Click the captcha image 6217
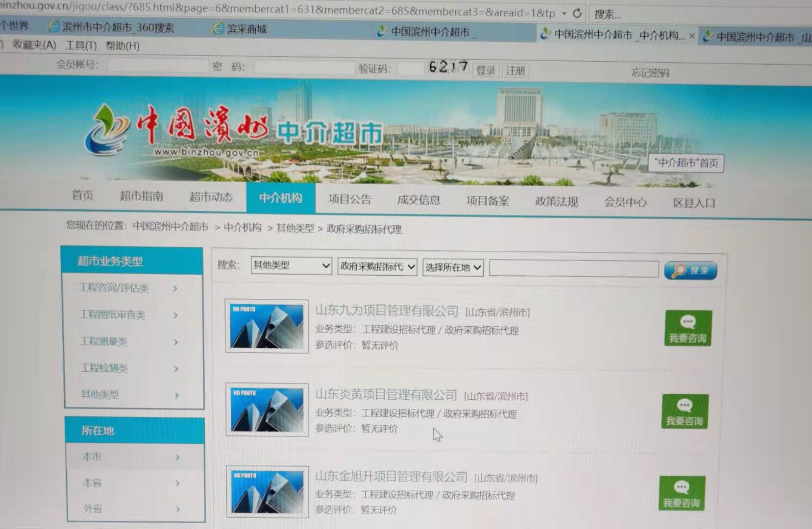The height and width of the screenshot is (529, 812). point(448,67)
